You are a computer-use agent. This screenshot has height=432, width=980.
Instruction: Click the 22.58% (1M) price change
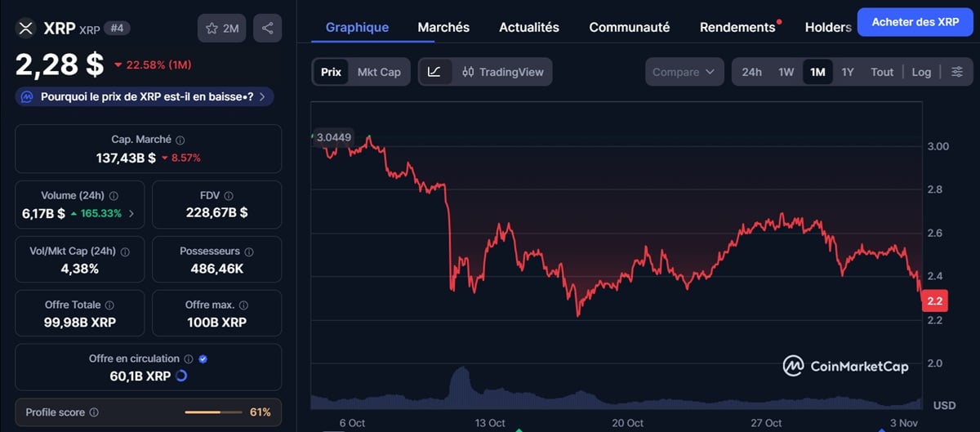(153, 65)
